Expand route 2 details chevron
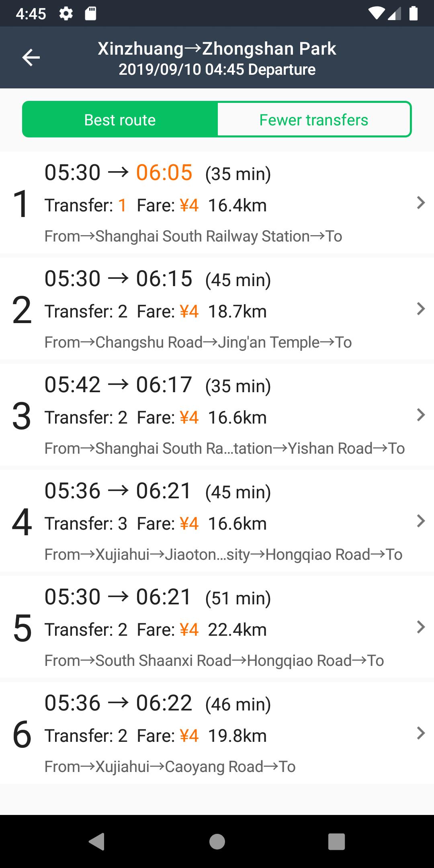This screenshot has height=868, width=434. pyautogui.click(x=420, y=309)
